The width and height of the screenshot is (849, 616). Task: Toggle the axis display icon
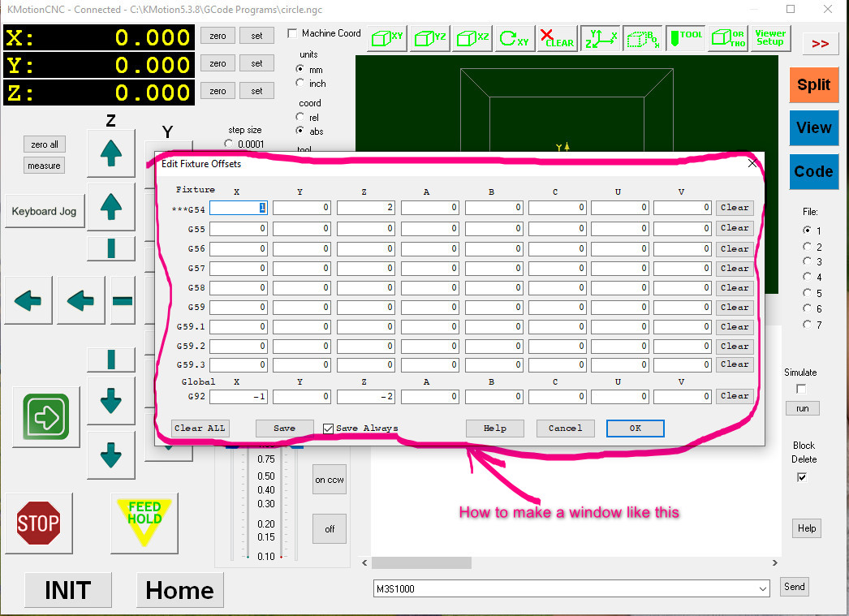pos(601,38)
